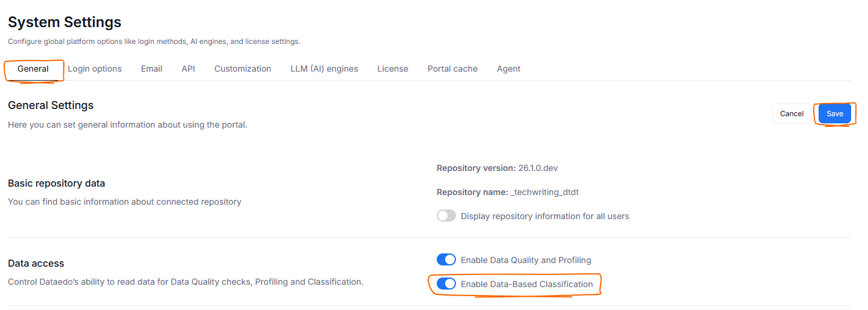Switch to the License tab
This screenshot has height=310, width=868.
tap(393, 69)
